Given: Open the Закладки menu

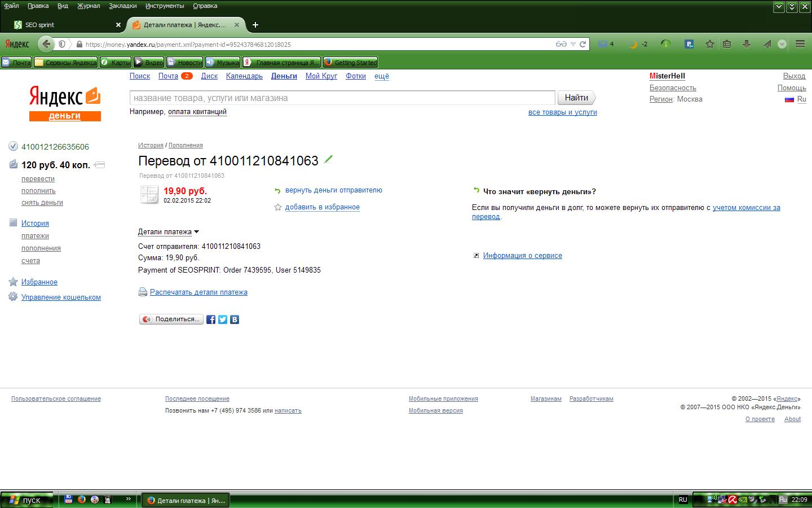Looking at the screenshot, I should tap(123, 6).
